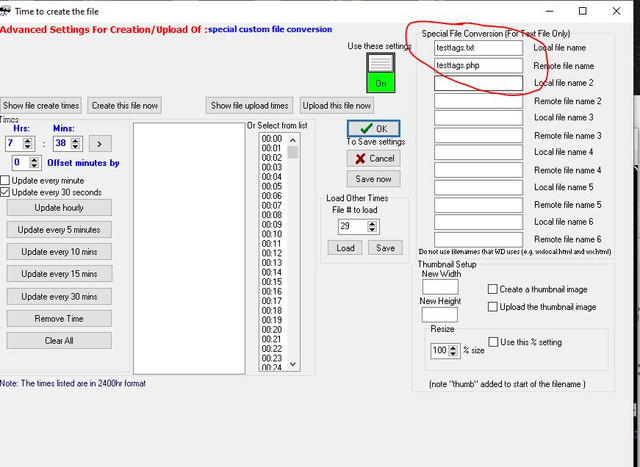Tick Upload the thumbnail image checkbox
Screen dimensions: 640x467
(x=493, y=307)
